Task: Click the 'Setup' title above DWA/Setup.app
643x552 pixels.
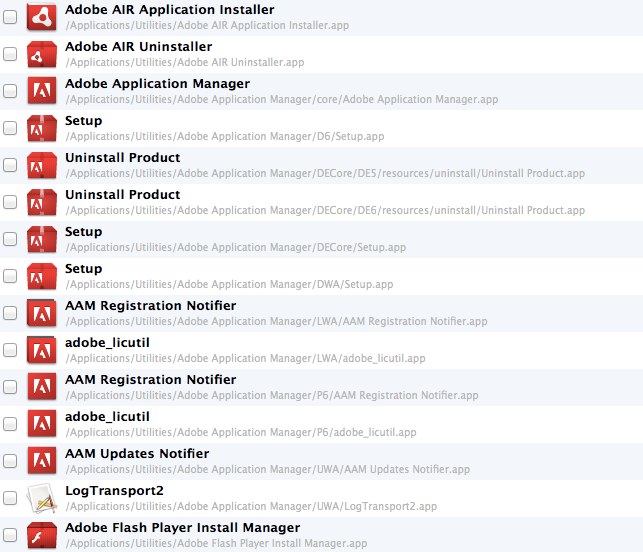Action: [x=84, y=269]
